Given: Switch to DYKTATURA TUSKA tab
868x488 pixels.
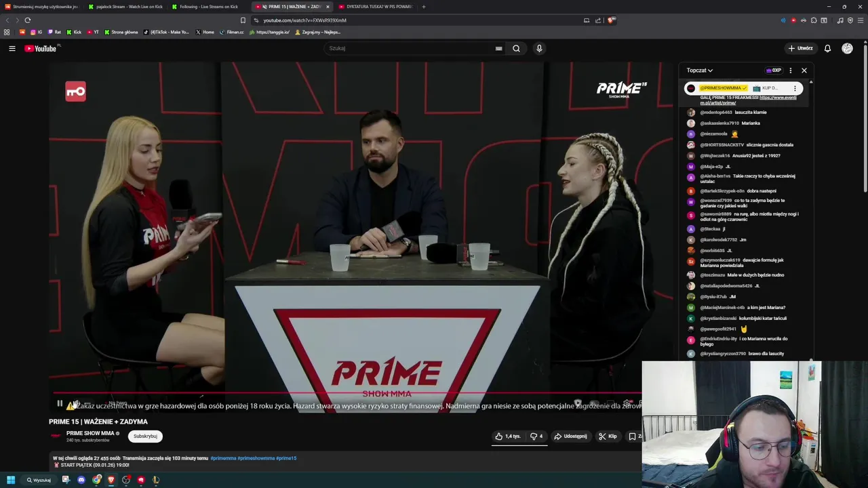Looking at the screenshot, I should [x=375, y=7].
